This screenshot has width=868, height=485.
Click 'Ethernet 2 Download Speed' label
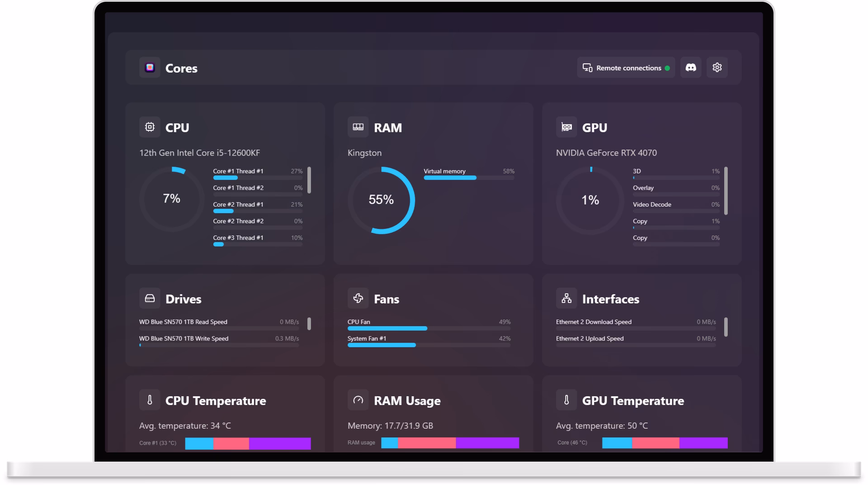(594, 322)
